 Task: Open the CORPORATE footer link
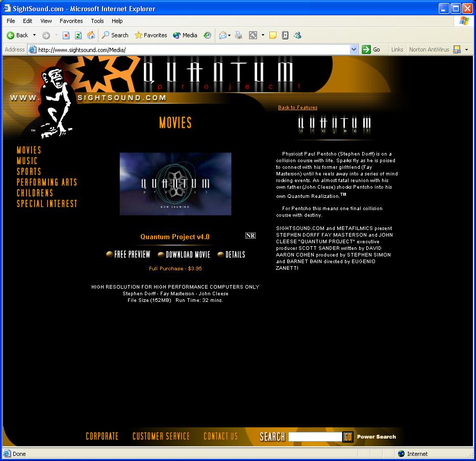click(x=102, y=436)
